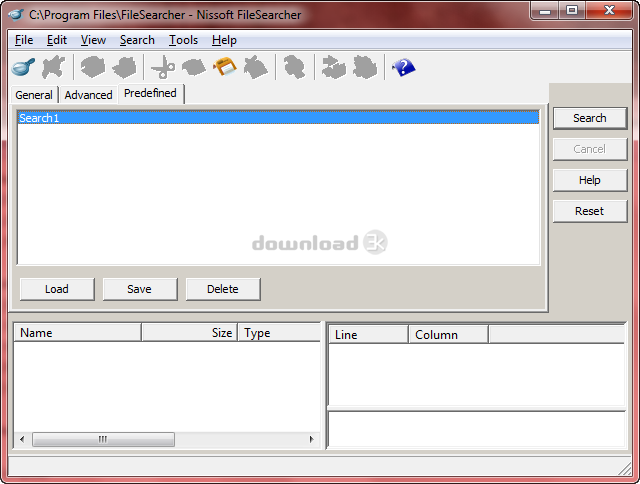Select Search1 in the predefined list
The width and height of the screenshot is (640, 484).
(x=279, y=118)
